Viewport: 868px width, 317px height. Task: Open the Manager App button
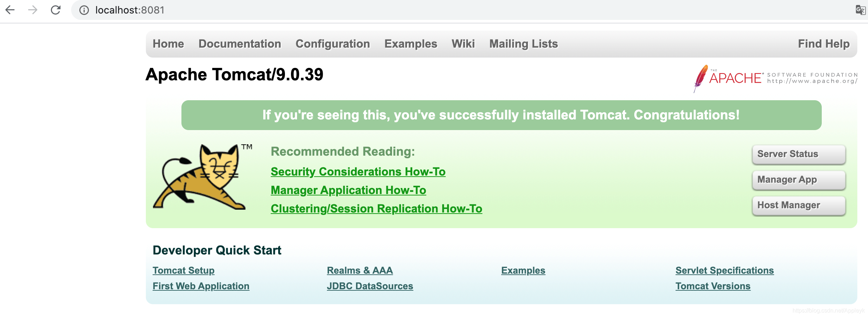tap(799, 180)
